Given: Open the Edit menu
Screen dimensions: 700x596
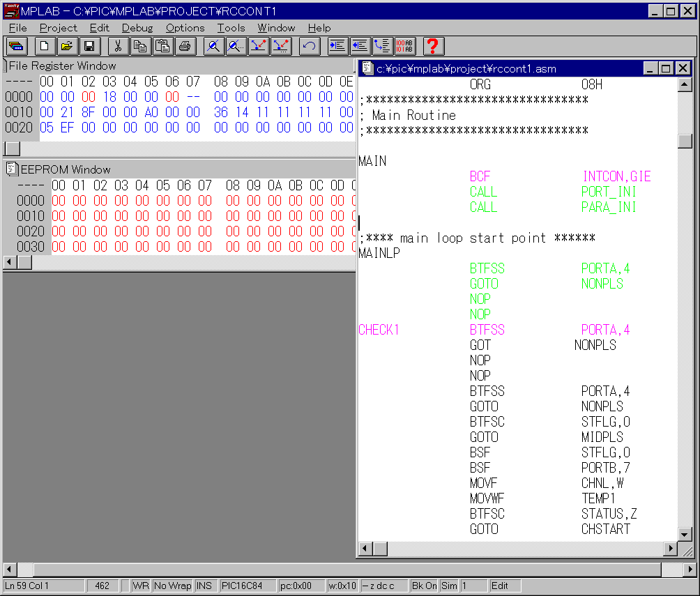Looking at the screenshot, I should [x=99, y=28].
